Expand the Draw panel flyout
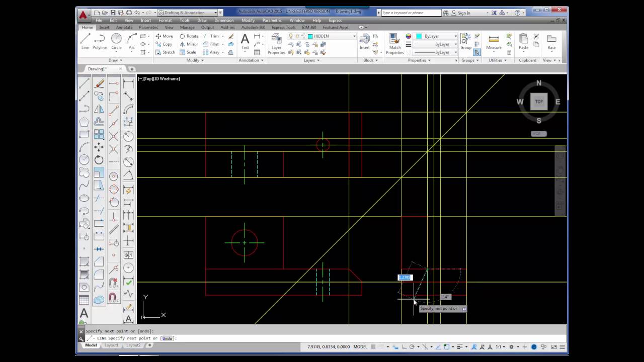 tap(115, 60)
